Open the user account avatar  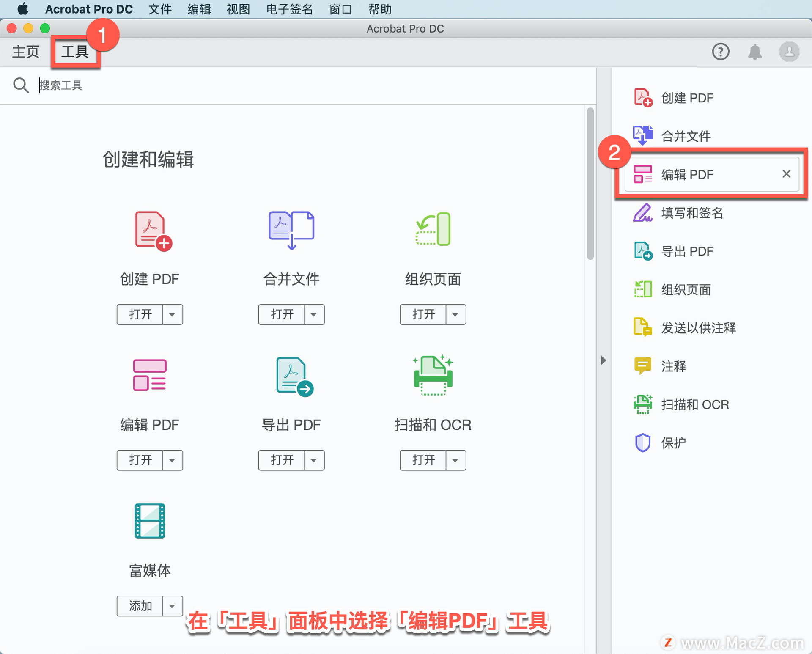(789, 52)
